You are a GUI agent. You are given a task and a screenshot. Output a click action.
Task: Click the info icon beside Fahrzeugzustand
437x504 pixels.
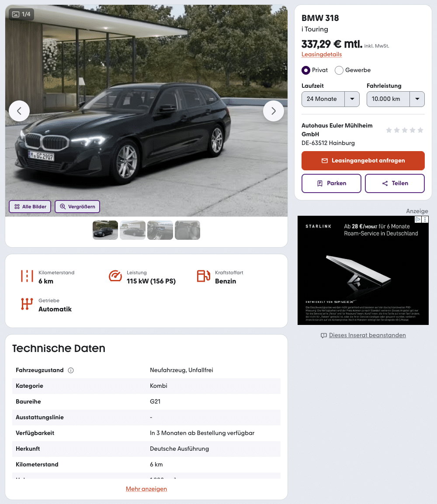tap(71, 370)
